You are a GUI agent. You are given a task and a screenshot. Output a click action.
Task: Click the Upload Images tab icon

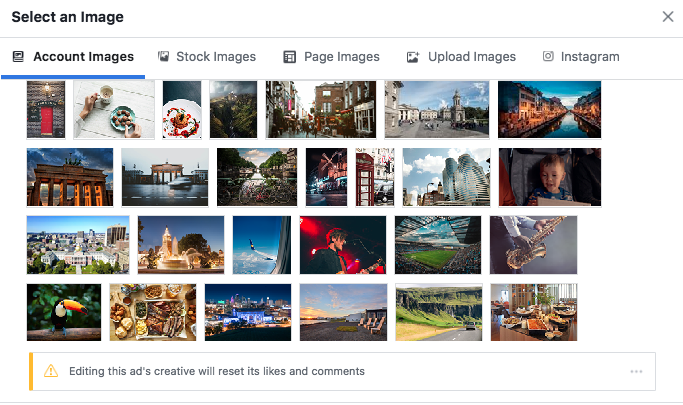coord(413,57)
